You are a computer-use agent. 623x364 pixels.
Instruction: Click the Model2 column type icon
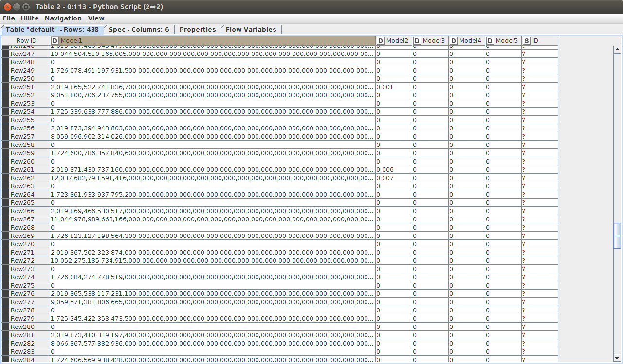click(x=381, y=41)
